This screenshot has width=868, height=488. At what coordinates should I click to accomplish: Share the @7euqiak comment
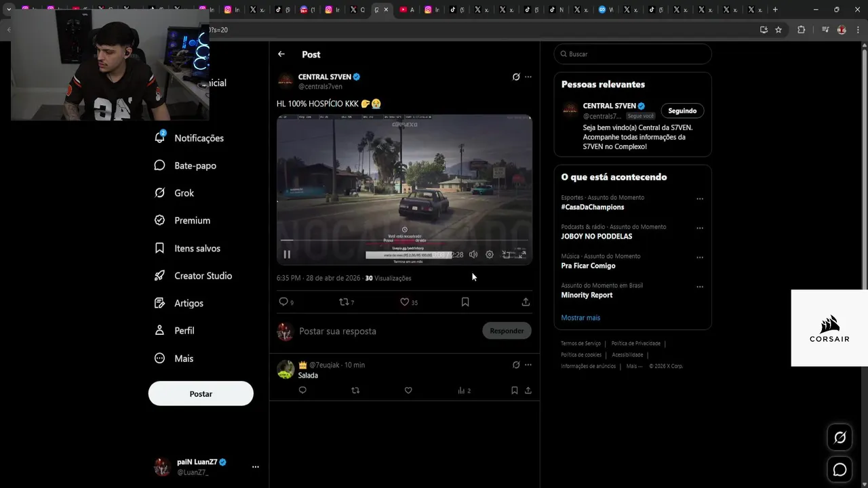[x=528, y=390]
